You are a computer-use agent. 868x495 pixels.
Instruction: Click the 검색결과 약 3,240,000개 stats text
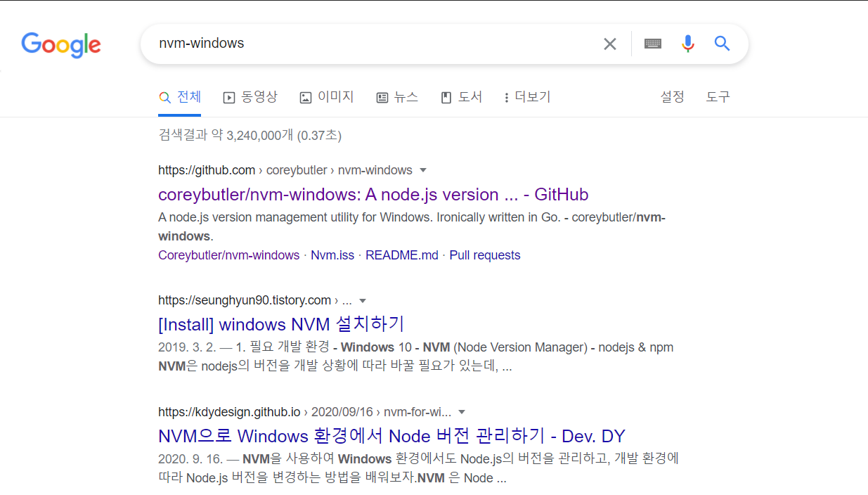[x=250, y=135]
